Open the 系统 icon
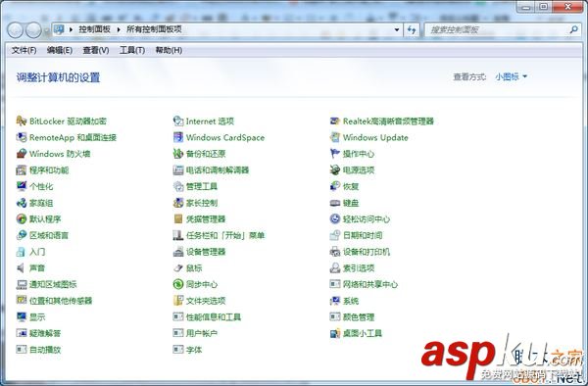Viewport: 588px width, 386px height. click(335, 301)
